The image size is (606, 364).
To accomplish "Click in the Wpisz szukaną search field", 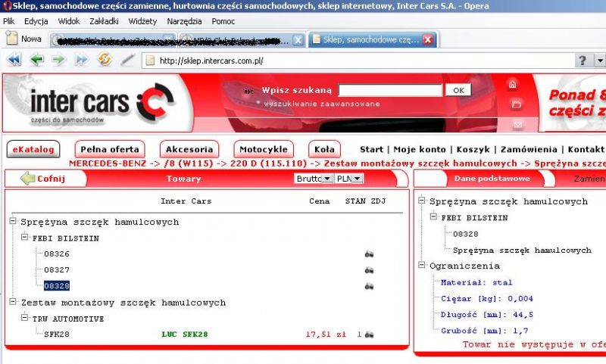I will [x=390, y=90].
